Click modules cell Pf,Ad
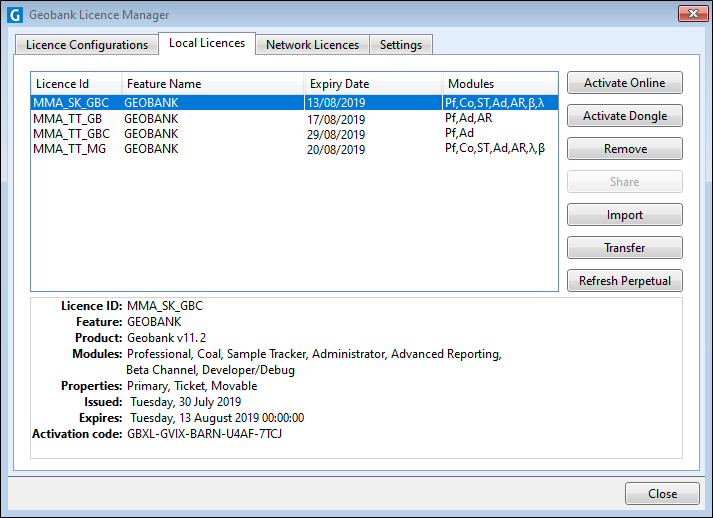The width and height of the screenshot is (713, 518). pos(459,133)
